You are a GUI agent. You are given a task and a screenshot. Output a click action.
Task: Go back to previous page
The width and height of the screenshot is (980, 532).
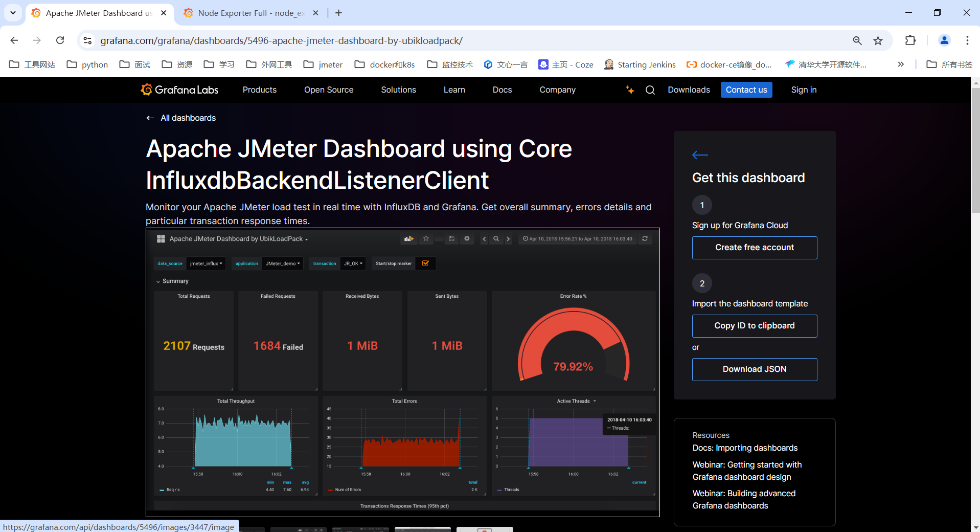[x=14, y=40]
